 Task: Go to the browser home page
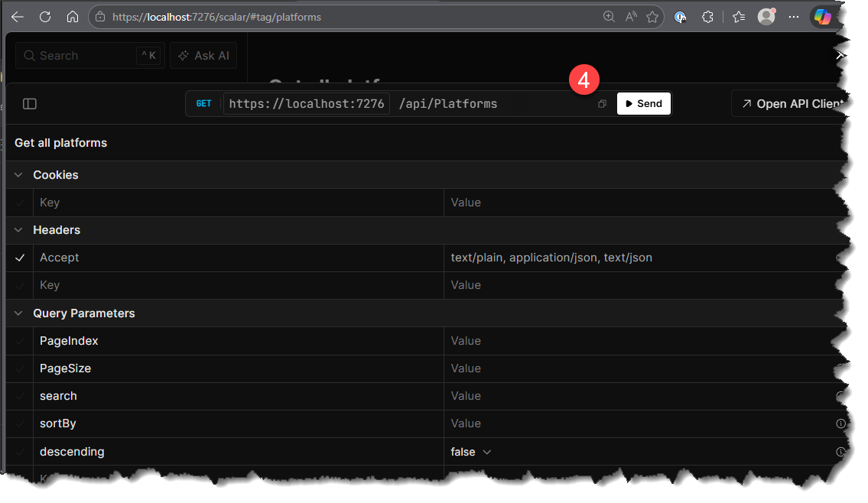[x=73, y=17]
